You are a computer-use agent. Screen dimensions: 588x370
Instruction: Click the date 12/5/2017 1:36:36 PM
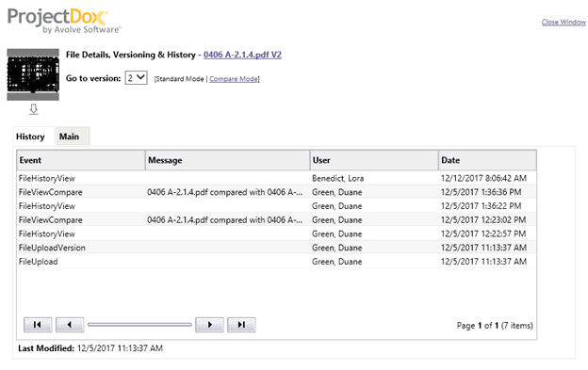(x=482, y=192)
